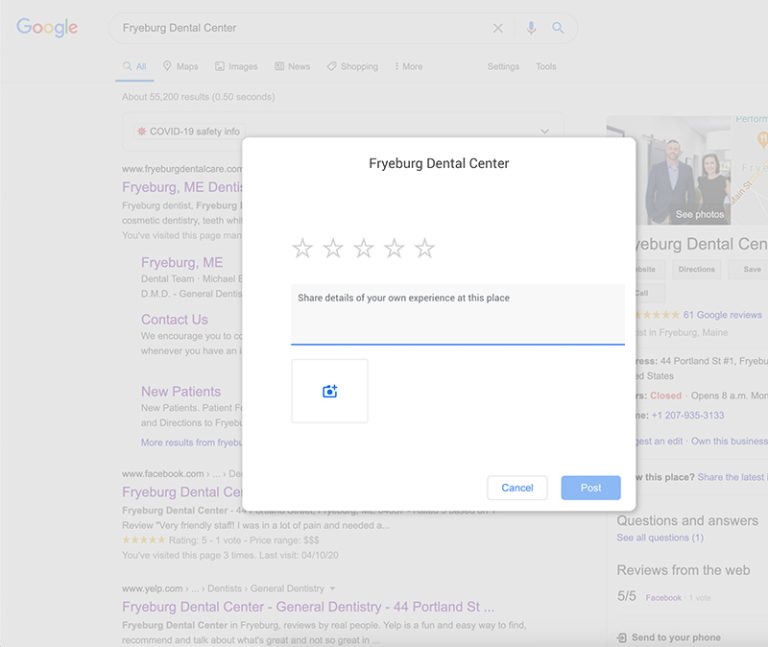Click the add photo camera icon
This screenshot has height=647, width=768.
(x=330, y=391)
